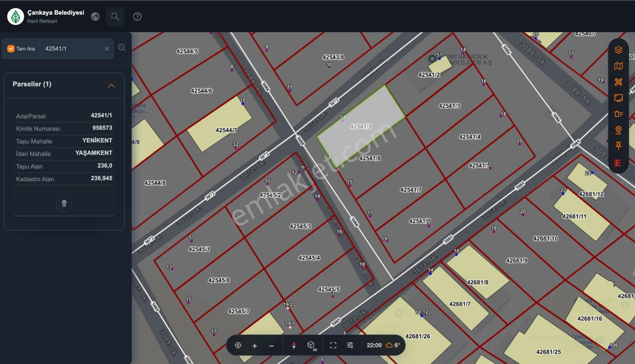The height and width of the screenshot is (364, 635).
Task: Reset map north with compass icon
Action: (x=294, y=346)
